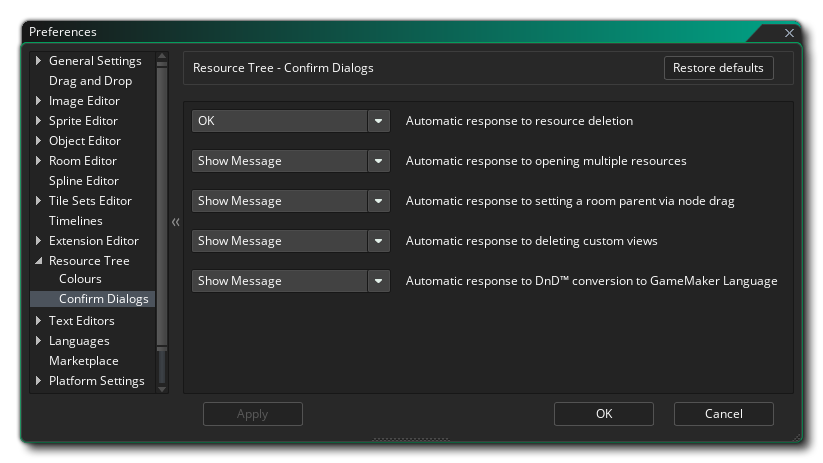Image resolution: width=823 pixels, height=463 pixels.
Task: Collapse the Resource Tree node
Action: click(39, 261)
